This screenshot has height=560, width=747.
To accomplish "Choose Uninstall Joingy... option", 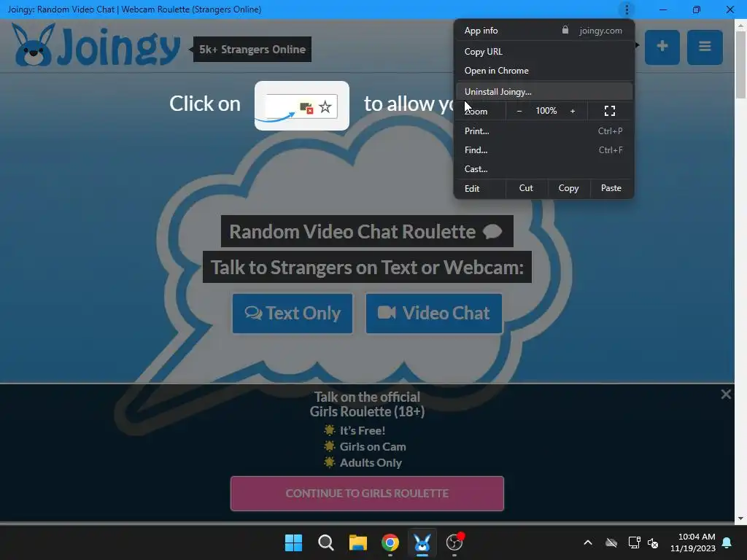I will click(x=544, y=91).
